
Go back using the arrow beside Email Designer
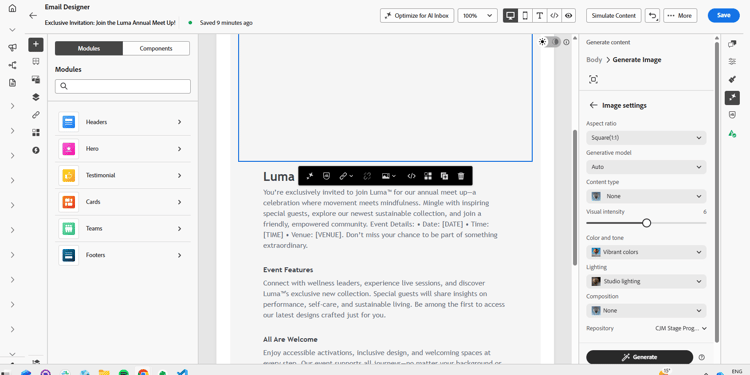(x=33, y=15)
